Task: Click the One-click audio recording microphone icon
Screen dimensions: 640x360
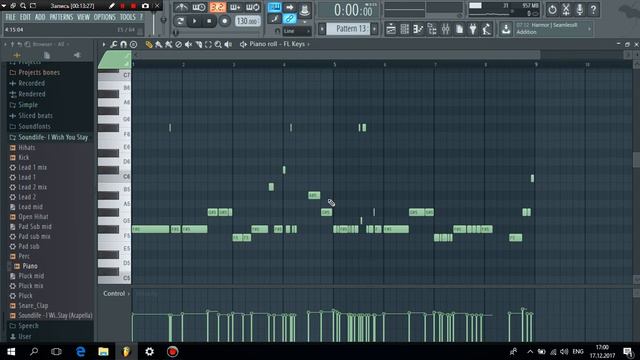Action: point(580,9)
